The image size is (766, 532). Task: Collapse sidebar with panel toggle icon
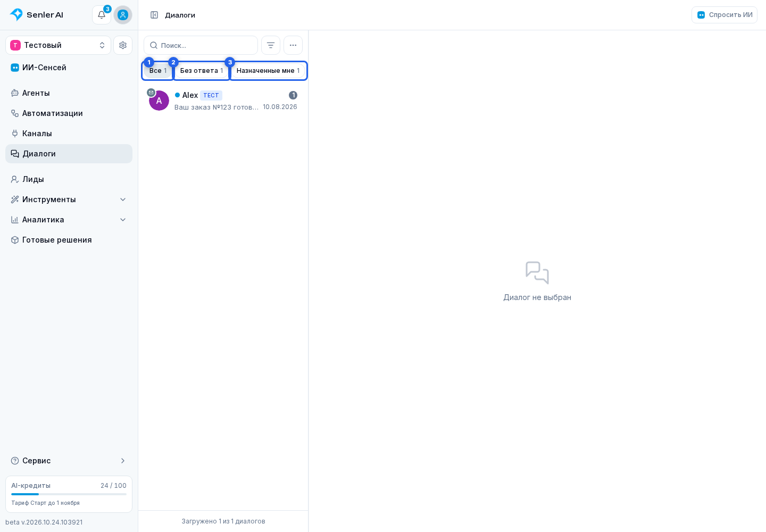154,15
